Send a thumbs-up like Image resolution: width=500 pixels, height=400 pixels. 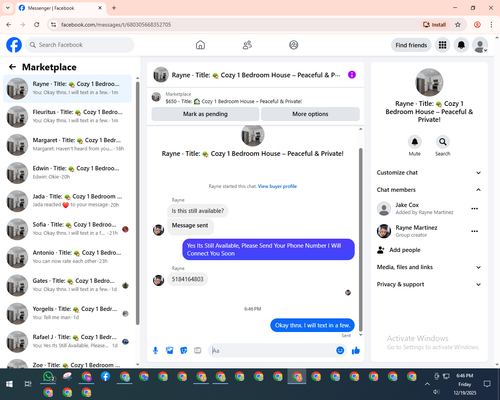(356, 350)
